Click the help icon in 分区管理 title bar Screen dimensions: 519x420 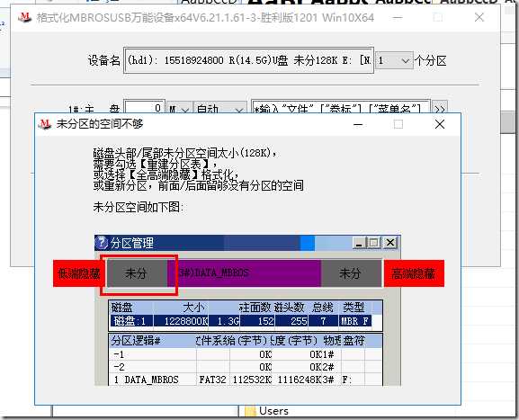pyautogui.click(x=102, y=243)
